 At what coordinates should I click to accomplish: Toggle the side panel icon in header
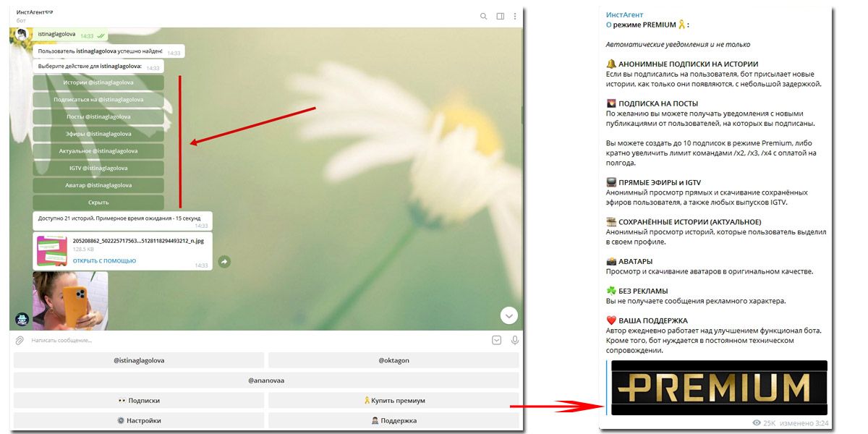coord(500,16)
